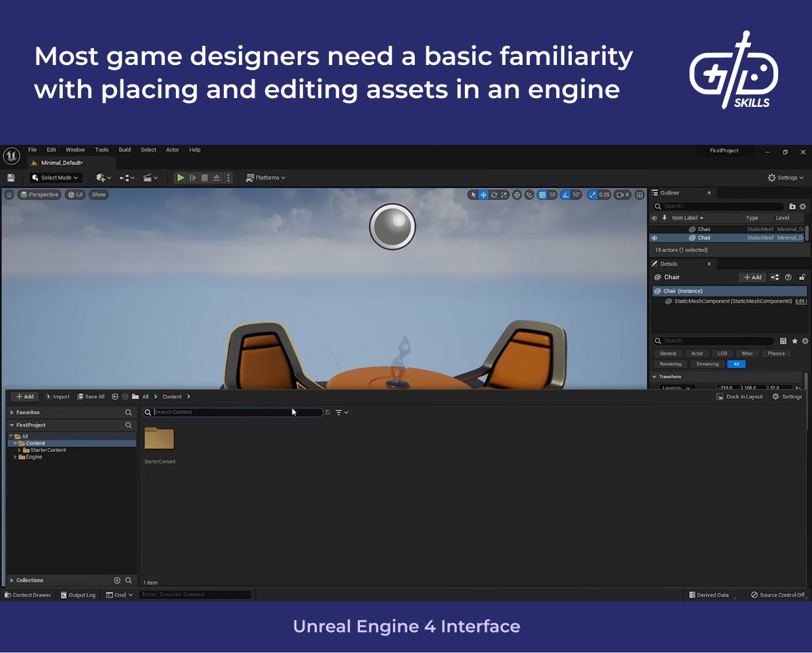Activate the scale tool in viewport

(x=504, y=195)
